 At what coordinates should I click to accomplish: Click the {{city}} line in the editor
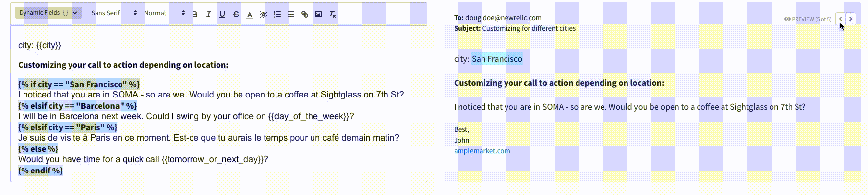[x=40, y=45]
